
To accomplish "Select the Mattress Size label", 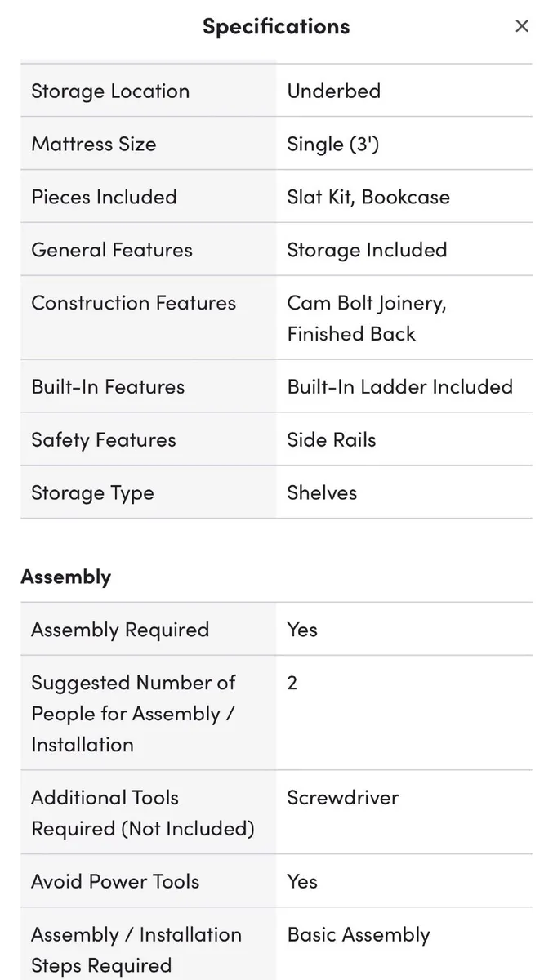I will click(94, 144).
